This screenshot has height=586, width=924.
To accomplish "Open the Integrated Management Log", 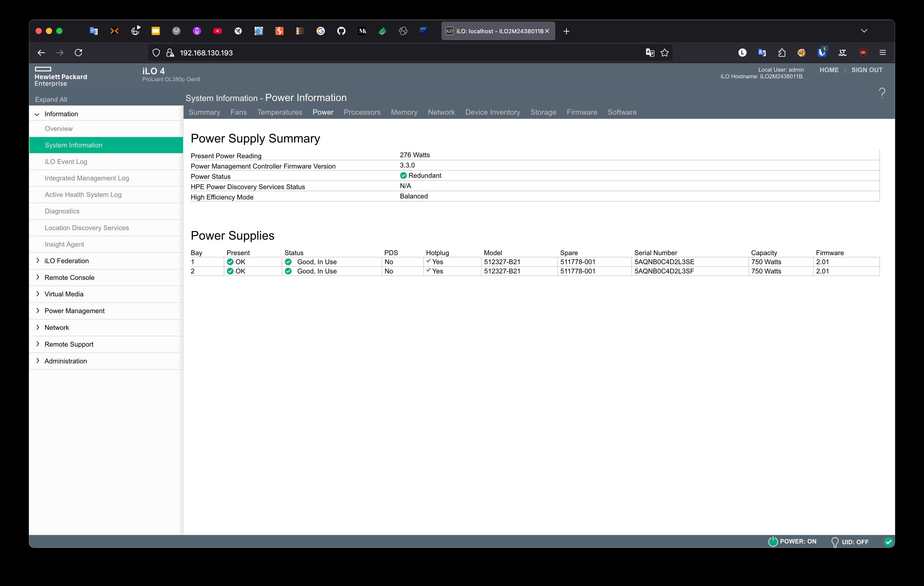I will [106, 178].
